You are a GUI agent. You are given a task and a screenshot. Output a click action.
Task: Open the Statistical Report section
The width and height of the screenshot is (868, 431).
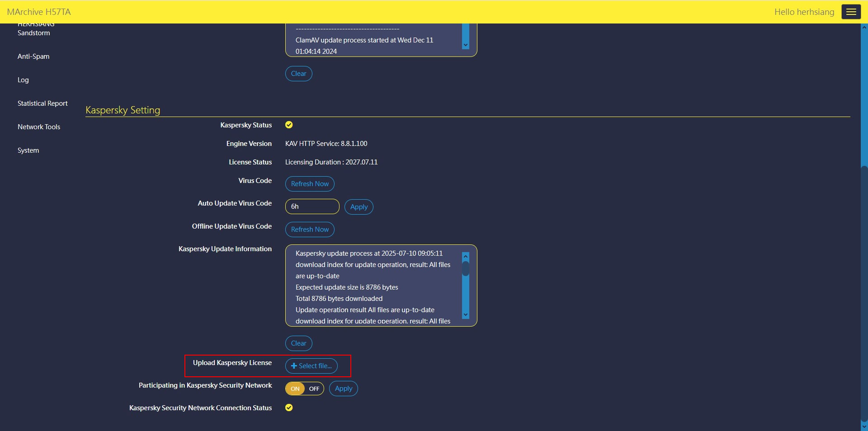point(42,103)
